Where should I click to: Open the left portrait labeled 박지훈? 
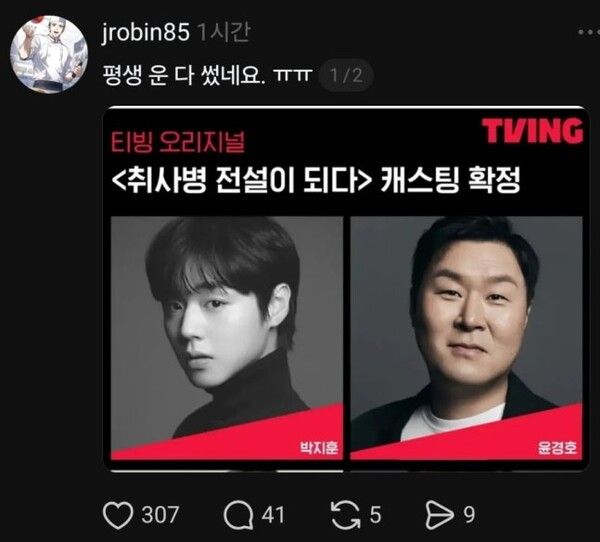(x=227, y=338)
